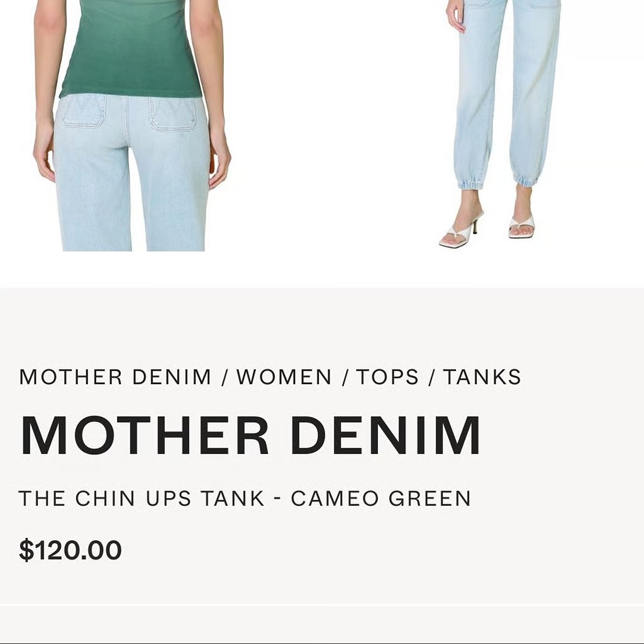Viewport: 644px width, 644px height.
Task: Click the wide-leg jeans in left photo
Action: point(131,172)
